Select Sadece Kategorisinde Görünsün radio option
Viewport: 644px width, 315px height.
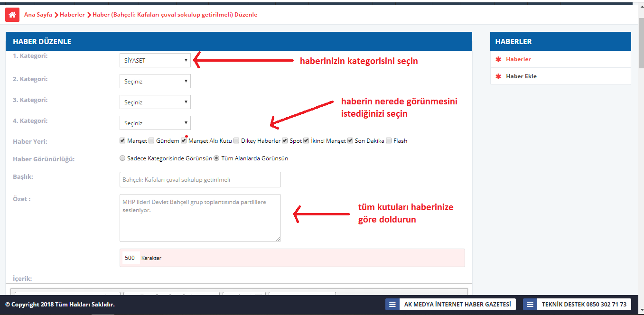pos(123,158)
